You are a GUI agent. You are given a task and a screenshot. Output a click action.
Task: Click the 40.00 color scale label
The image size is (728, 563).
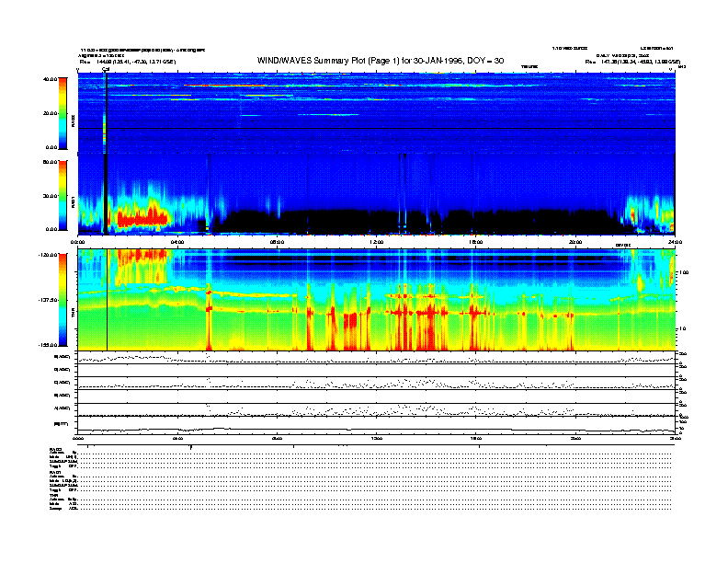click(x=50, y=79)
